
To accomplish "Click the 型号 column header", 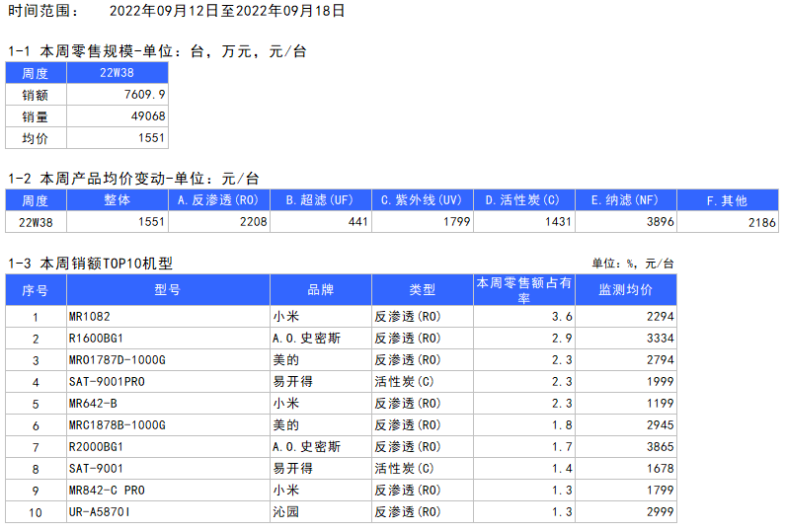I will (168, 289).
